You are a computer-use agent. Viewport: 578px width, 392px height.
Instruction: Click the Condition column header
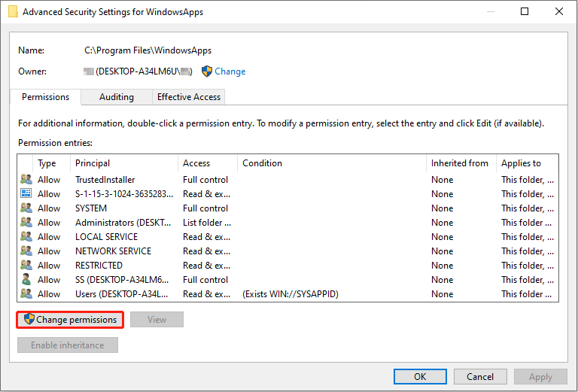point(332,163)
